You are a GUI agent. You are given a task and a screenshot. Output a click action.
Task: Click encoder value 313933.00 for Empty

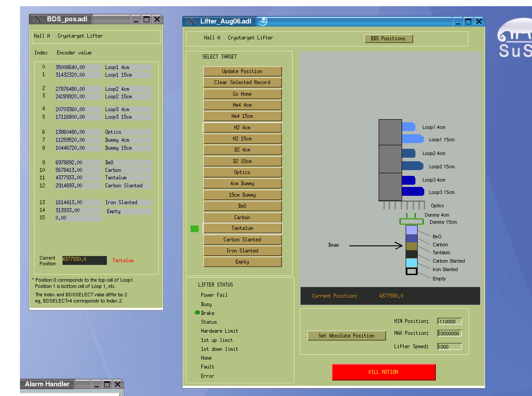click(x=78, y=210)
